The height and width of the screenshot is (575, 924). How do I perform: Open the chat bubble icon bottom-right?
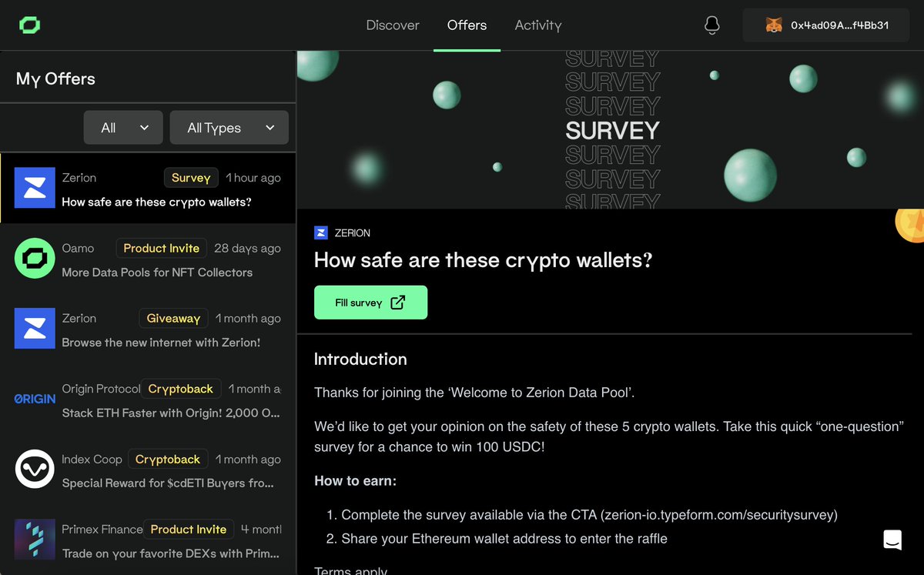tap(892, 540)
